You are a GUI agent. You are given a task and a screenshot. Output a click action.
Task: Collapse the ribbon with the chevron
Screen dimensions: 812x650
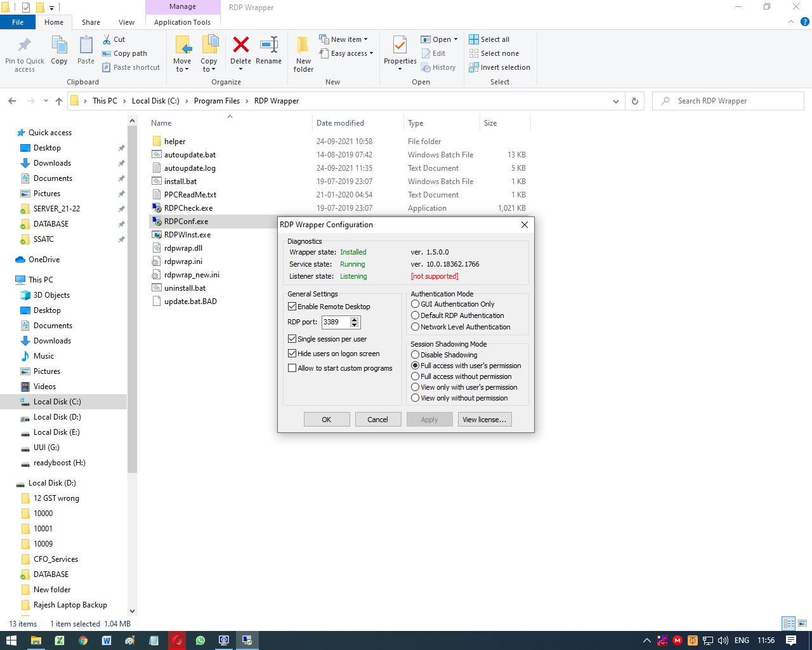(791, 22)
